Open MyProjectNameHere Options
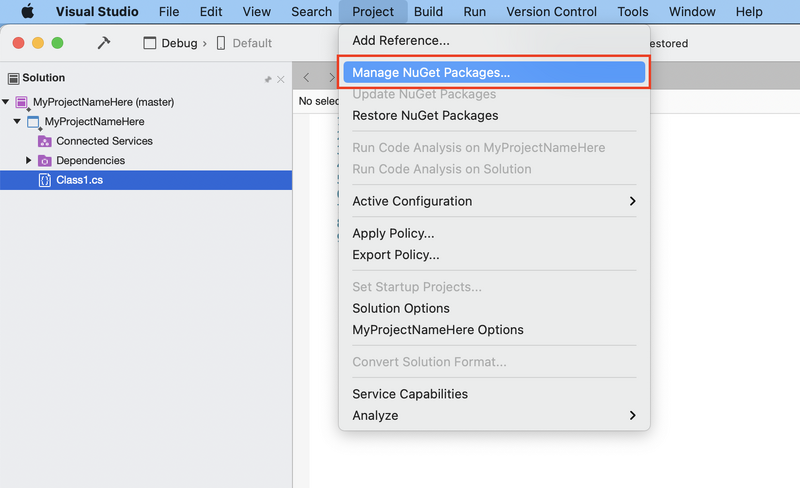This screenshot has width=800, height=488. pos(494,330)
